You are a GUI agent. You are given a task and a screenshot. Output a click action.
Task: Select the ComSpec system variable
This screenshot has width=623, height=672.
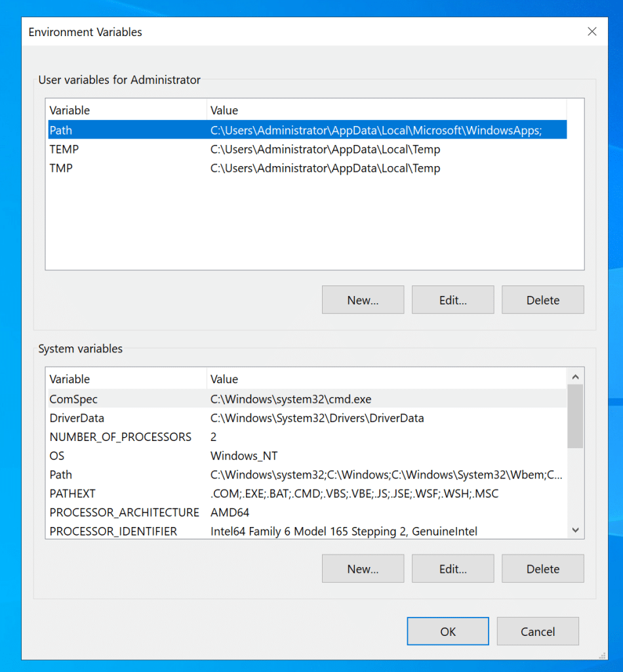click(x=73, y=399)
